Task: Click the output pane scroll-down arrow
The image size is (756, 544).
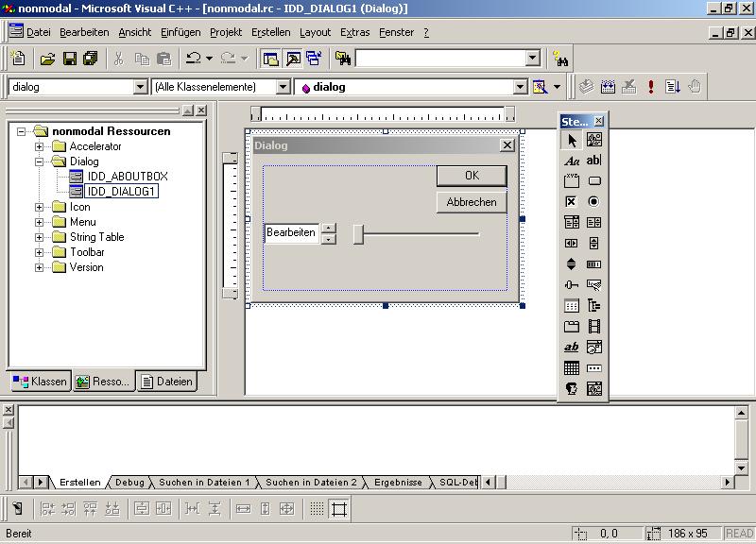Action: tap(741, 467)
